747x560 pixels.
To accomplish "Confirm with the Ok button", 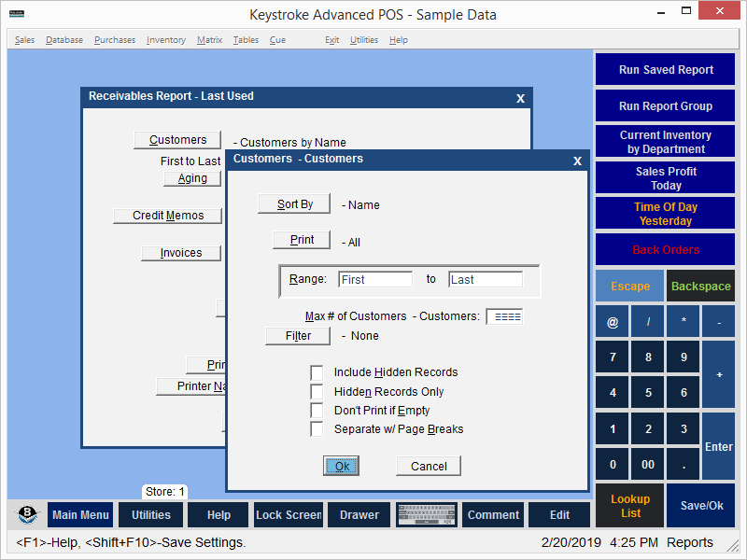I will coord(342,467).
